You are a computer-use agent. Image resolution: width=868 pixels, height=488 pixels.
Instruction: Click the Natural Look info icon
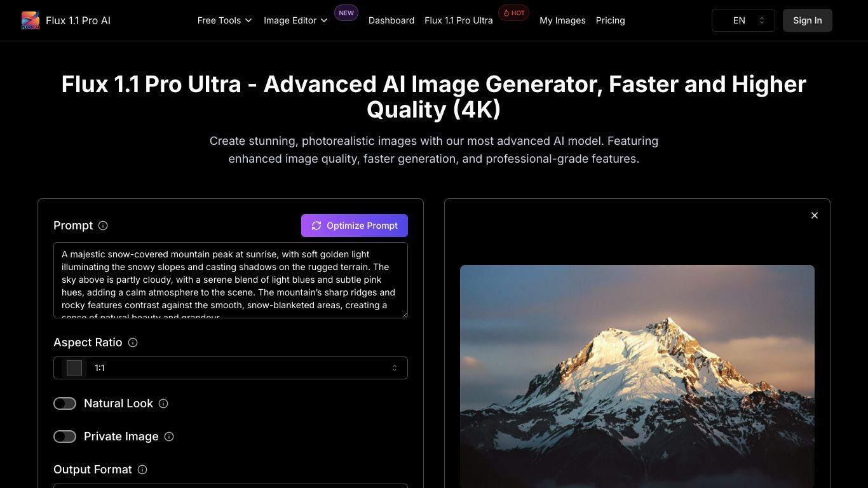[163, 403]
